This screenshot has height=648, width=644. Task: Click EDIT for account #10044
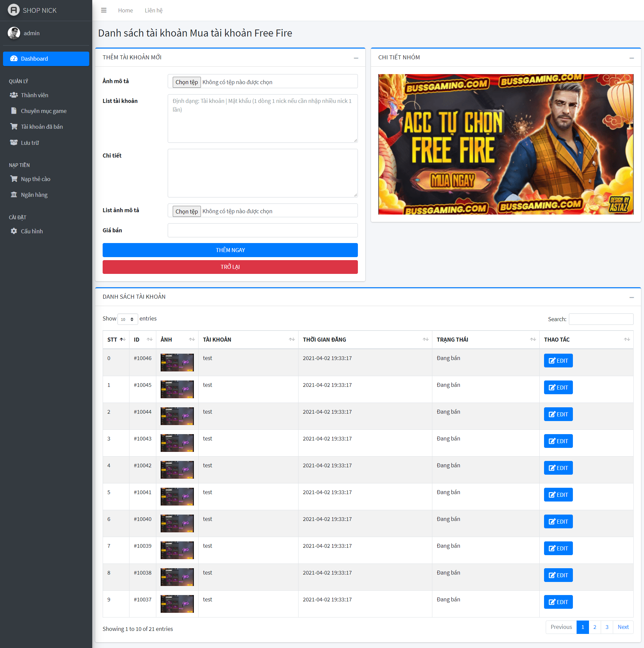pyautogui.click(x=558, y=415)
